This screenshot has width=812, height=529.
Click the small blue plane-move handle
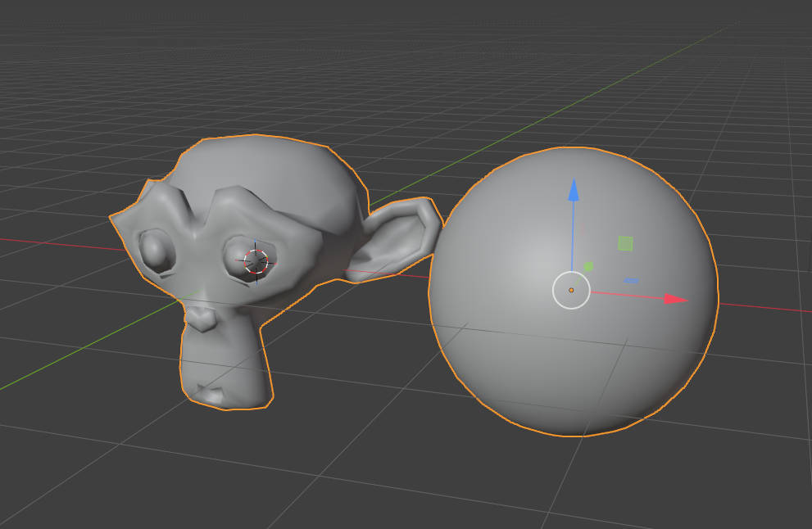click(x=631, y=281)
